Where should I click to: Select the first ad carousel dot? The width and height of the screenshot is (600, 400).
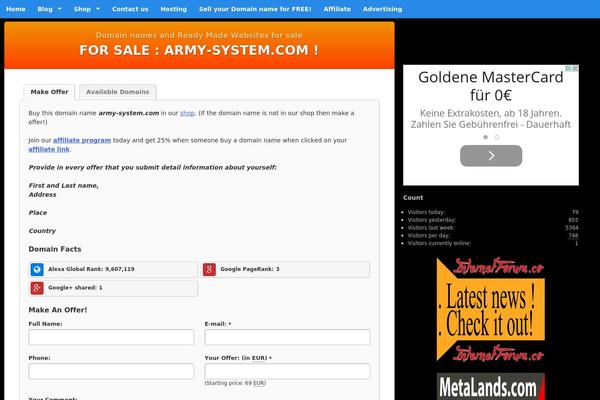click(x=486, y=137)
